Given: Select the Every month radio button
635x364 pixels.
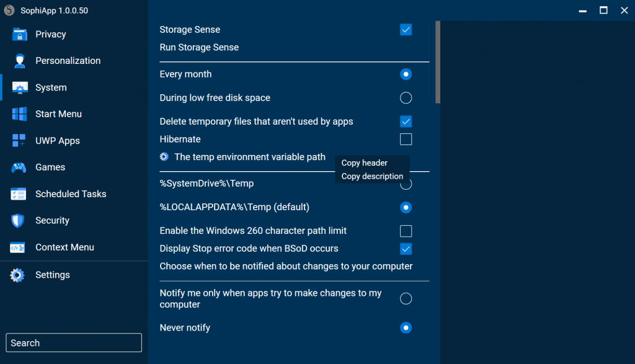Looking at the screenshot, I should 406,74.
